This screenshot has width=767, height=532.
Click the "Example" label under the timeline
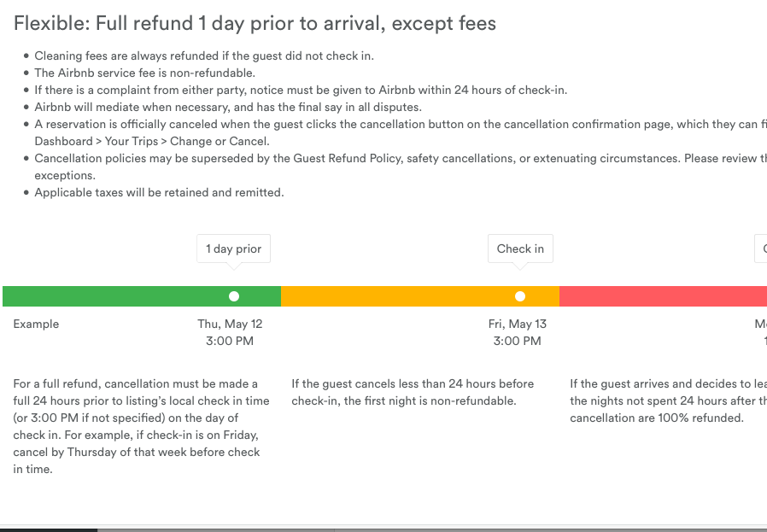pos(37,324)
